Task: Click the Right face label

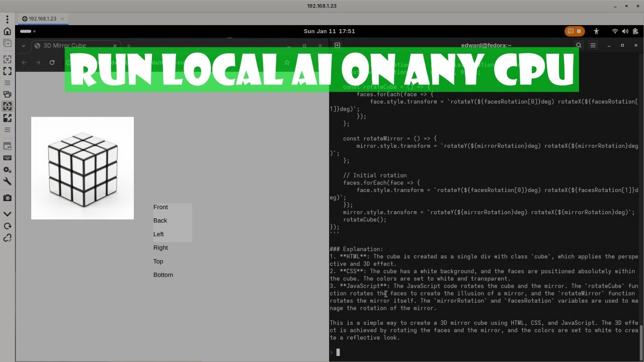Action: point(160,248)
